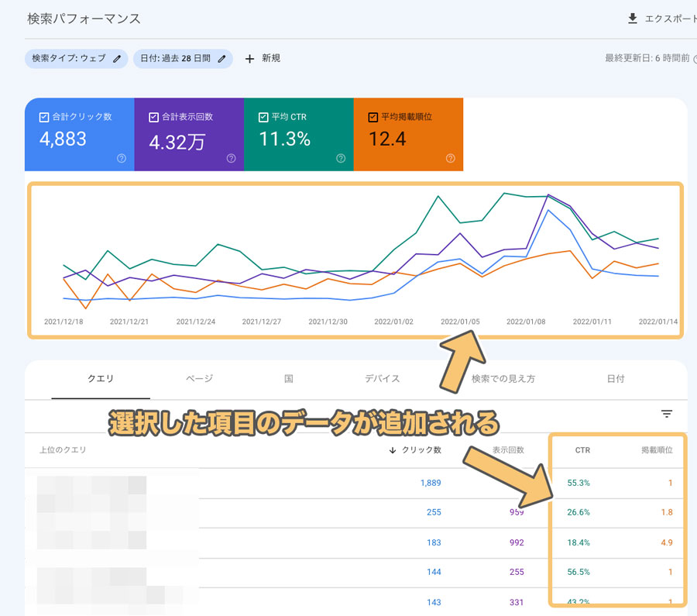The width and height of the screenshot is (697, 616).
Task: Toggle the 合計クリック数 checkbox
Action: point(44,118)
